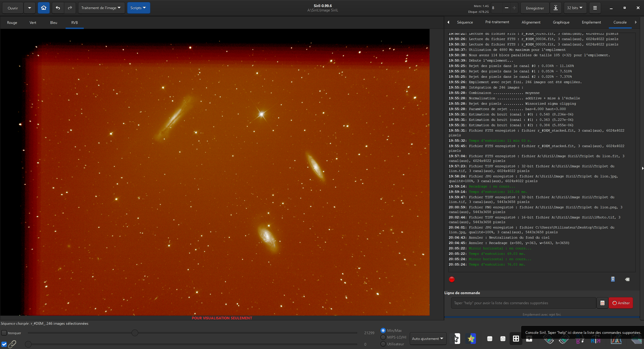The height and width of the screenshot is (349, 644).
Task: Click the Enregistrer button
Action: point(535,8)
